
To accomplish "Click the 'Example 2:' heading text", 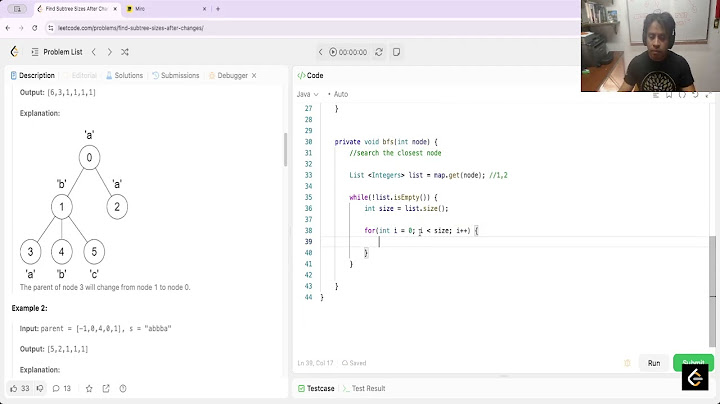I will pos(29,308).
